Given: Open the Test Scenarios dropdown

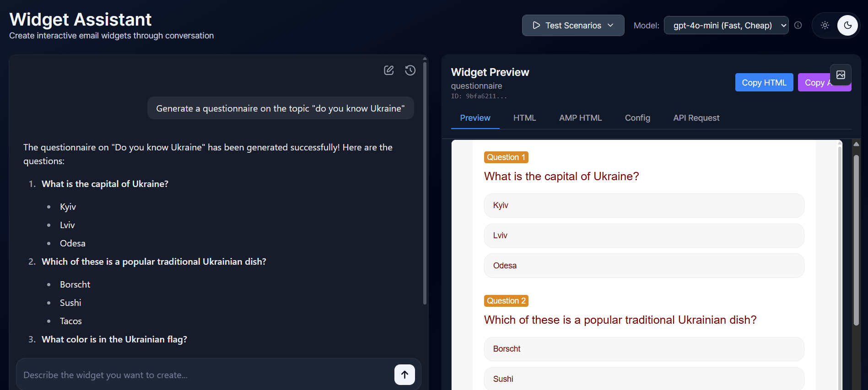Looking at the screenshot, I should (x=573, y=25).
